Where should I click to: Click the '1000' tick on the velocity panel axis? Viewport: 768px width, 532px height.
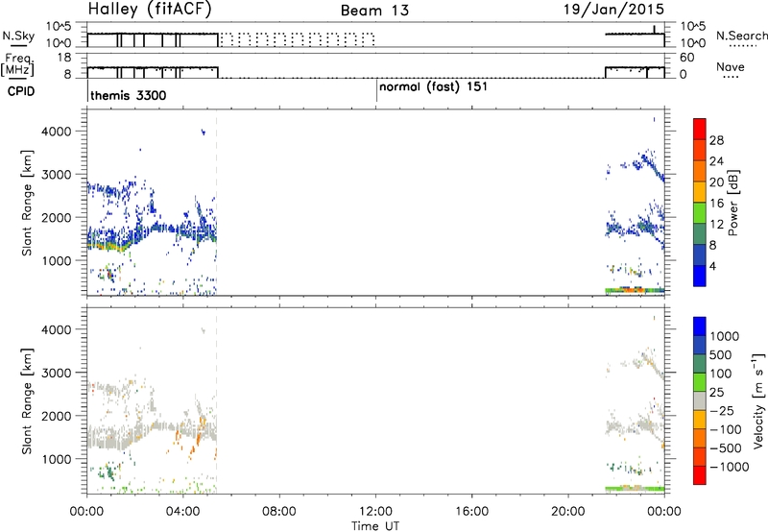pyautogui.click(x=56, y=459)
